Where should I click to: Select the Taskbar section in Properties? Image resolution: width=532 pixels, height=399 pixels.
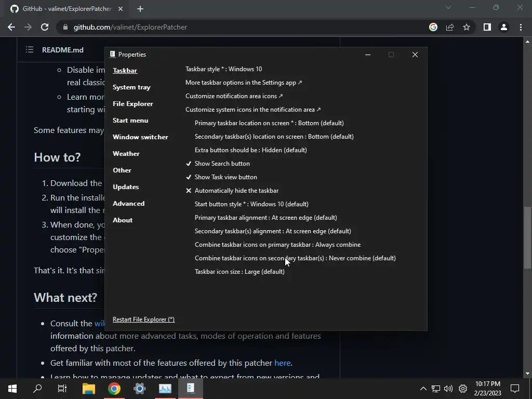125,71
